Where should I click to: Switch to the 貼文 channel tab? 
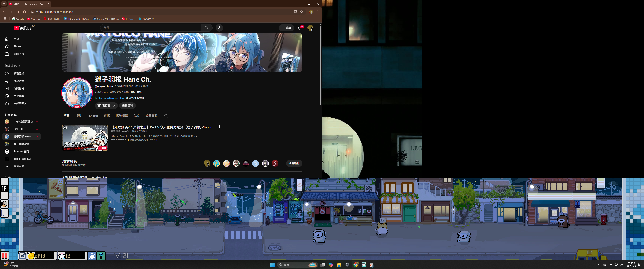137,116
